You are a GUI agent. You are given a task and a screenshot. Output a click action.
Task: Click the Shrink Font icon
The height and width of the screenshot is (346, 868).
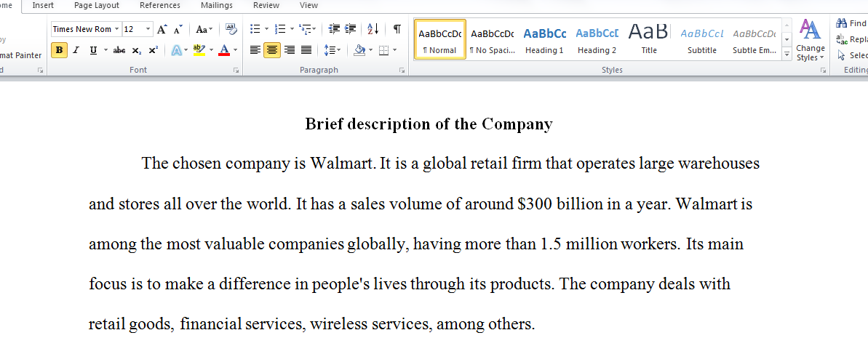178,29
